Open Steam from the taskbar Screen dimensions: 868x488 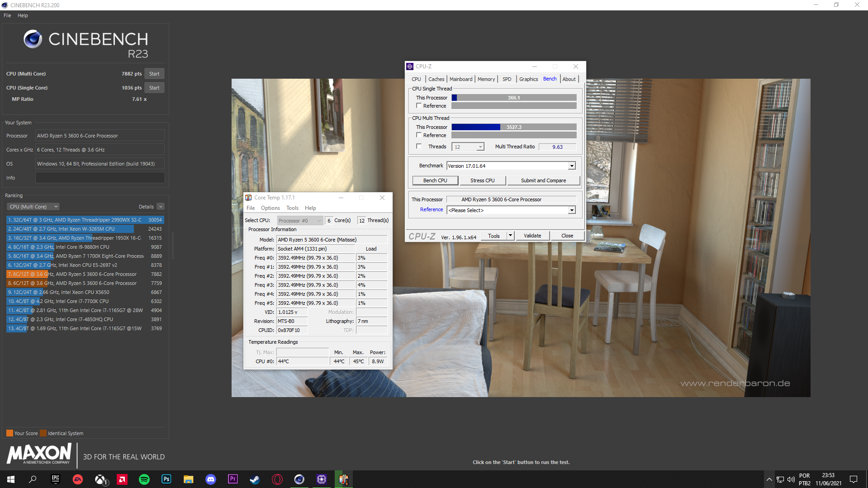click(255, 479)
